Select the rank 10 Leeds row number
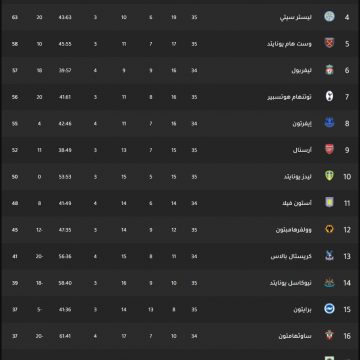 (347, 177)
